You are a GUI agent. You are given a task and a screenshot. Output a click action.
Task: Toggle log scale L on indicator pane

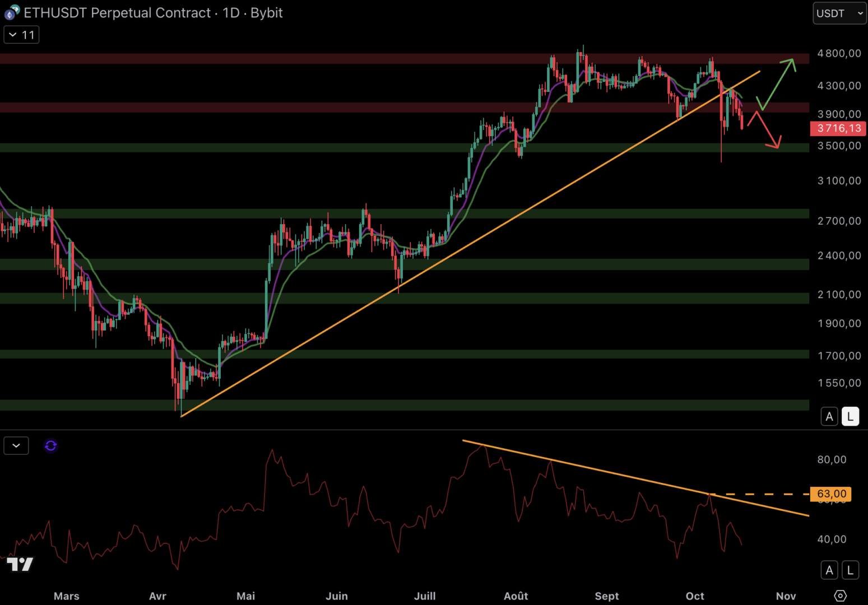[x=850, y=570]
